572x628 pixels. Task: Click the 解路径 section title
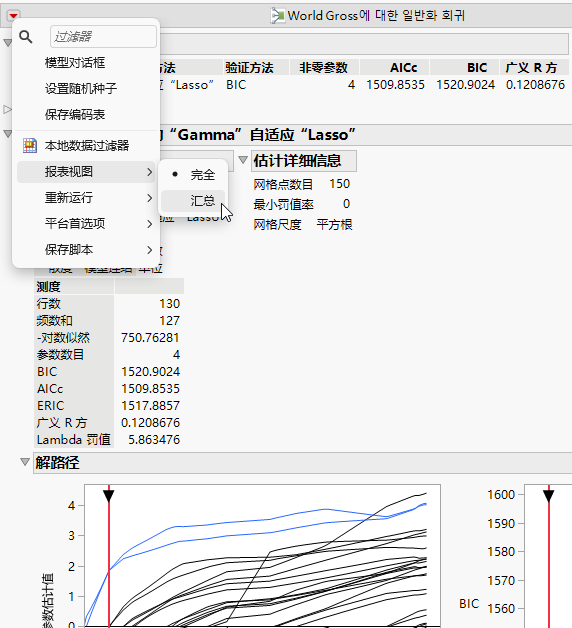(57, 463)
